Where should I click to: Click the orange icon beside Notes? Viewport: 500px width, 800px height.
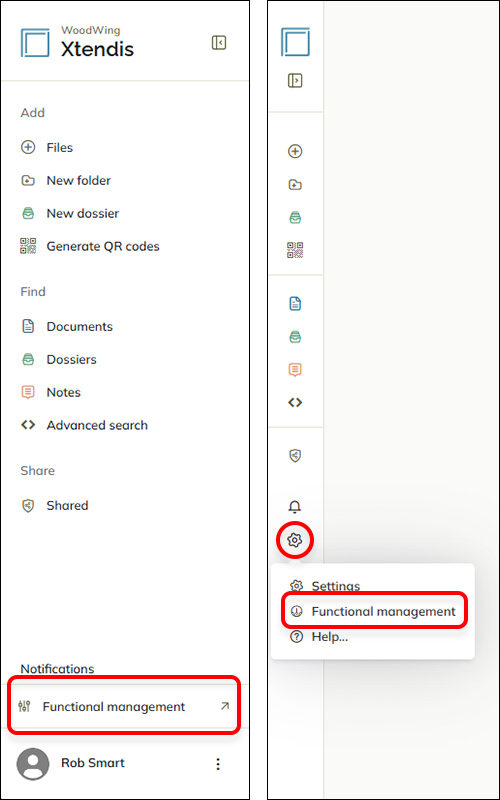pyautogui.click(x=28, y=392)
